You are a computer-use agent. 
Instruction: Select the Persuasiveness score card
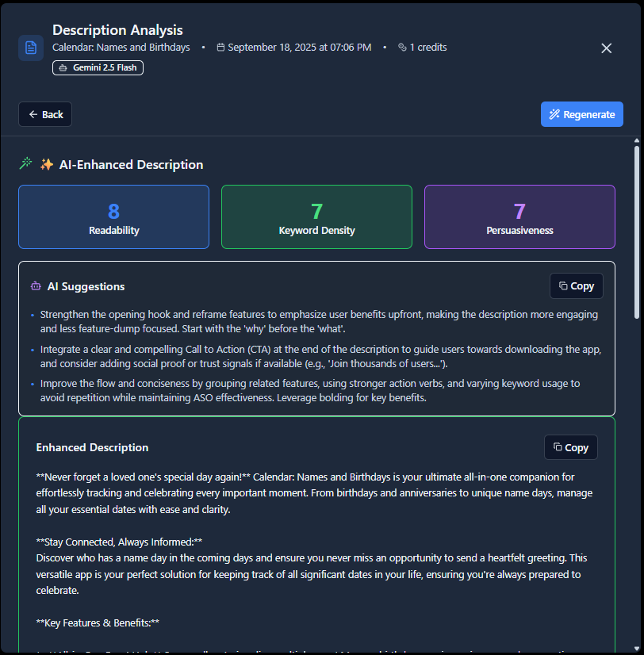pyautogui.click(x=519, y=216)
